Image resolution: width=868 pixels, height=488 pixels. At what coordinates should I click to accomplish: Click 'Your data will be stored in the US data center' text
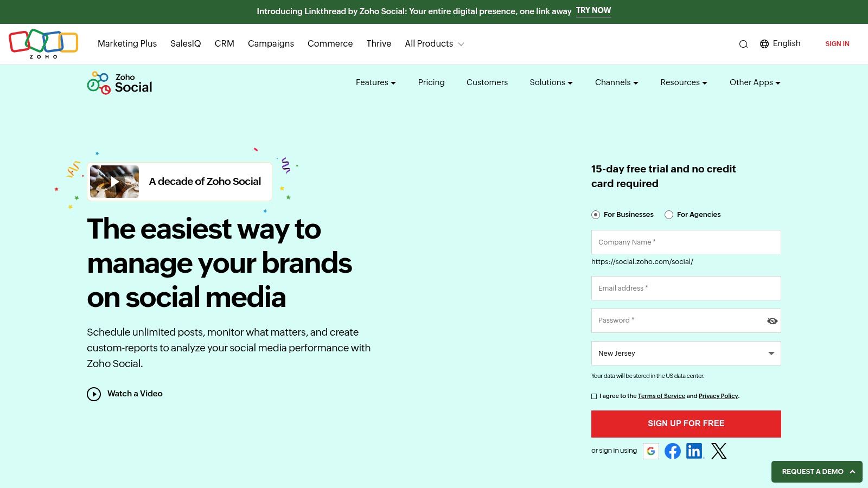click(x=648, y=376)
